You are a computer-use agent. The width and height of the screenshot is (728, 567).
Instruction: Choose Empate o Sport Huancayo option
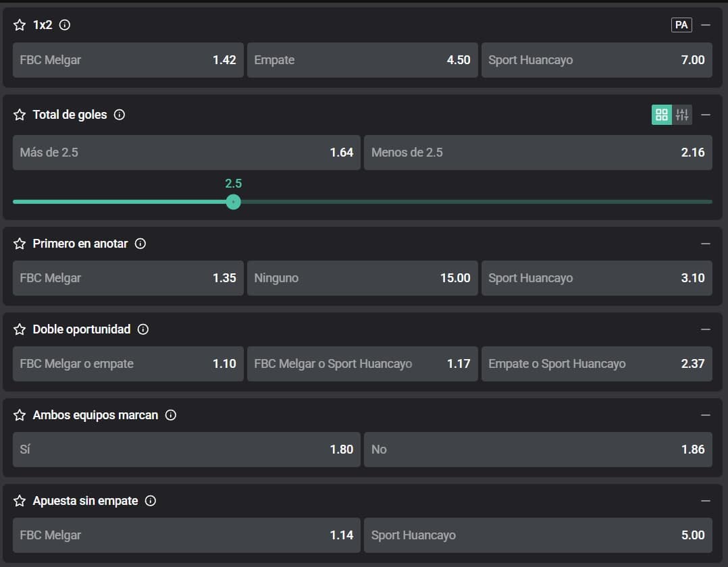coord(596,364)
